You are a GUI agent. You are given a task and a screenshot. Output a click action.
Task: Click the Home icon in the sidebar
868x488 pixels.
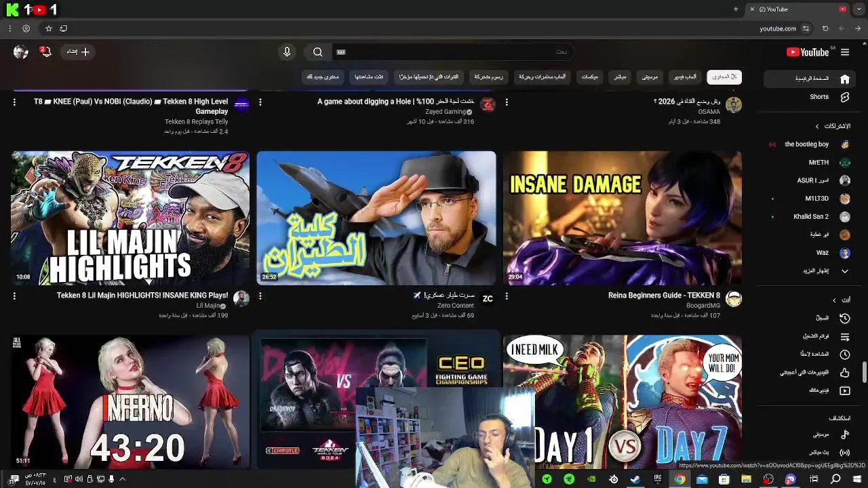[844, 79]
